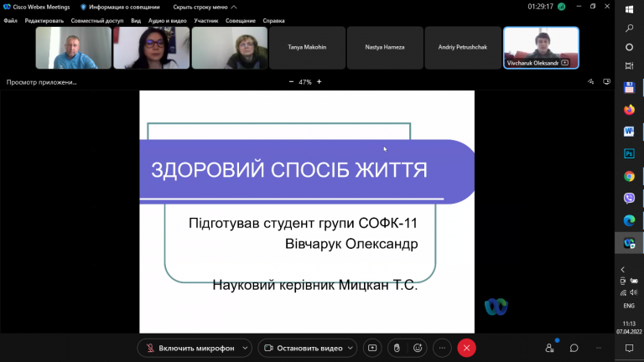Screen dimensions: 644x362
Task: Open the Аудио и видео menu
Action: 167,20
